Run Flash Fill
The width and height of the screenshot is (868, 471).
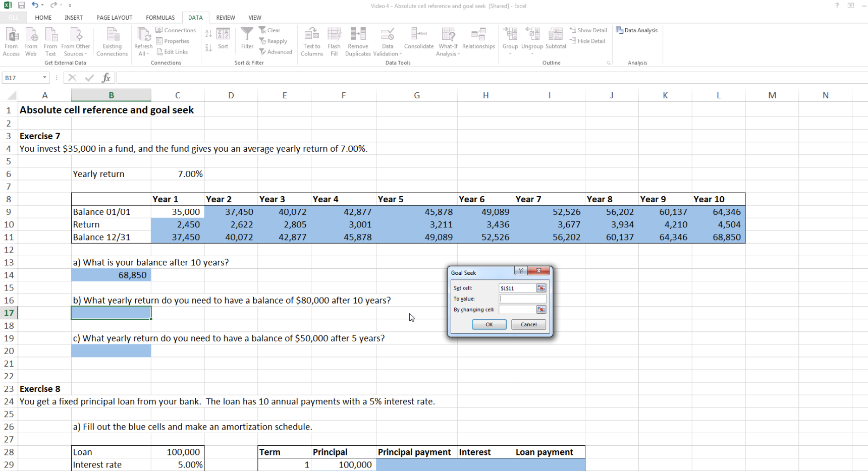pyautogui.click(x=334, y=41)
